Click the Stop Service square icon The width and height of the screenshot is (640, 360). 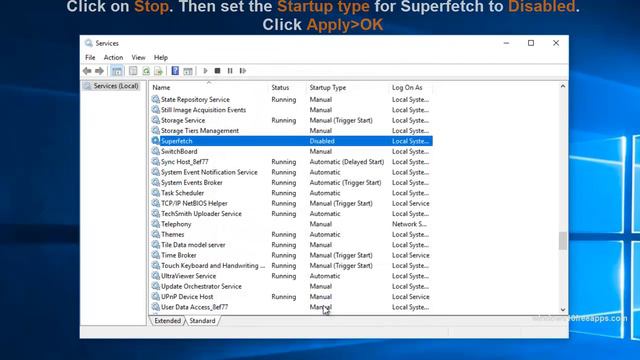tap(218, 71)
